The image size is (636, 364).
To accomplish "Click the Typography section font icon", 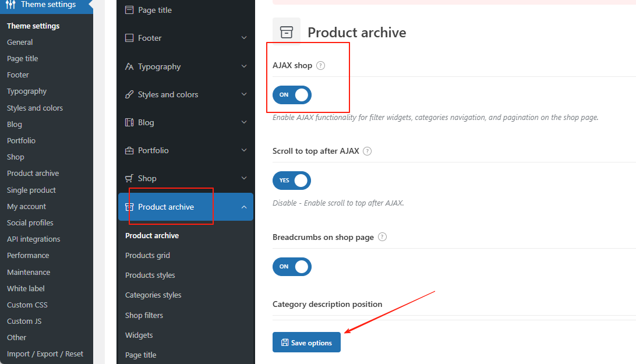I will click(x=129, y=66).
